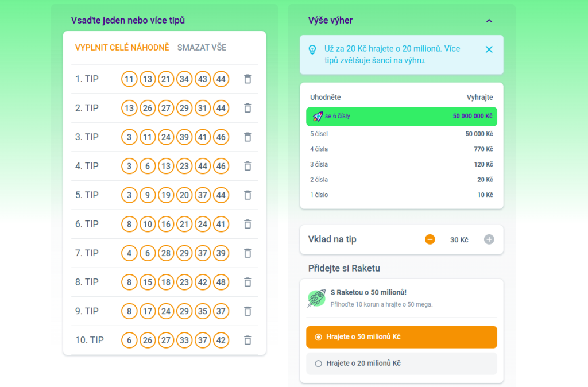Screen dimensions: 588x387
Task: Collapse the 'Výše výher' section chevron
Action: pyautogui.click(x=489, y=21)
